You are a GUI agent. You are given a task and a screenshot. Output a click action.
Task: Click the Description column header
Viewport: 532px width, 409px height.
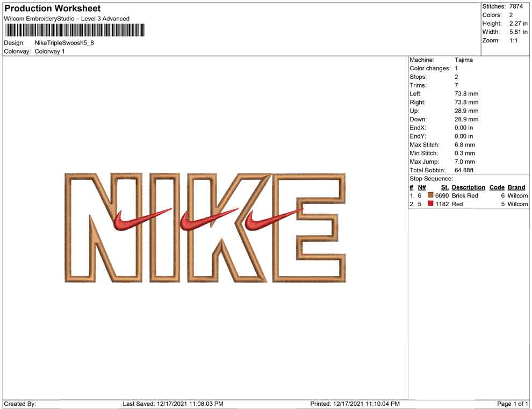pyautogui.click(x=468, y=187)
